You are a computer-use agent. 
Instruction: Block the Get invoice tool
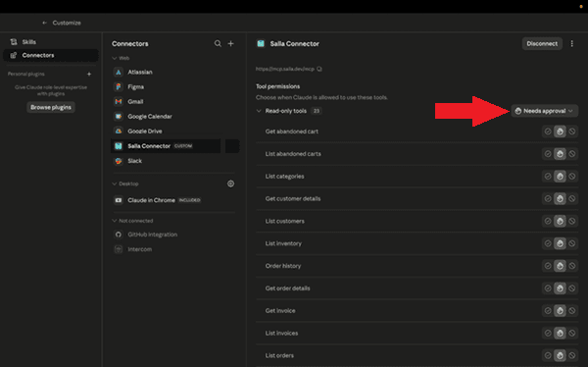click(572, 311)
